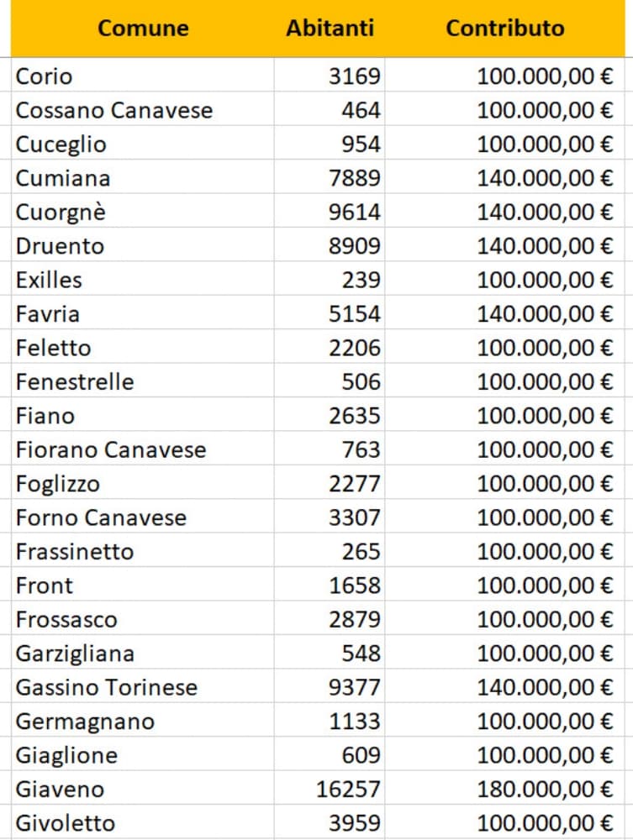This screenshot has width=633, height=840.
Task: Click the Front municipality cell
Action: click(45, 585)
